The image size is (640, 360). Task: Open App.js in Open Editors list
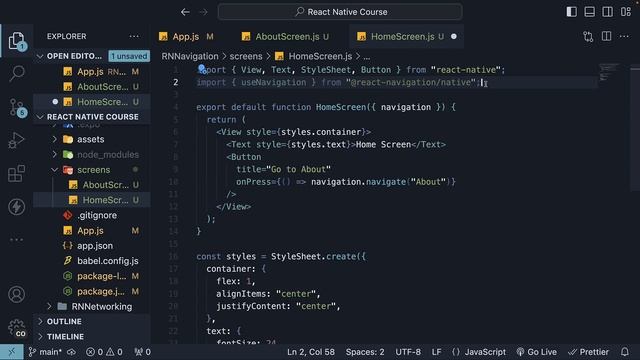pos(92,71)
